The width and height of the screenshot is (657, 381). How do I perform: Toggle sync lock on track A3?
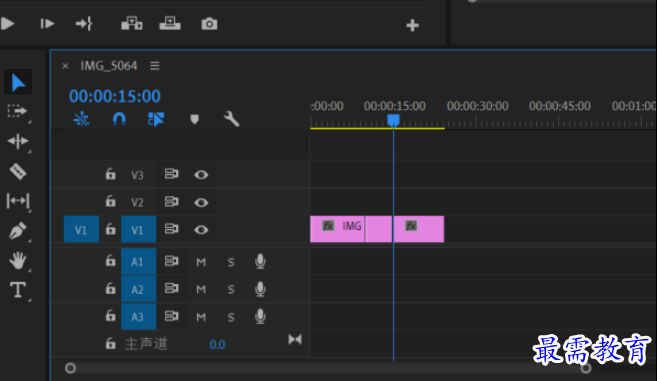point(171,316)
